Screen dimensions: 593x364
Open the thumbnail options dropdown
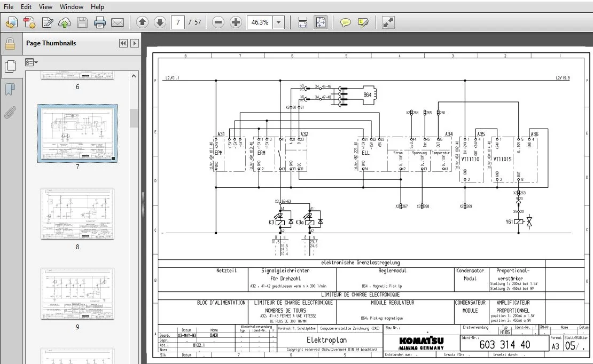click(x=32, y=62)
